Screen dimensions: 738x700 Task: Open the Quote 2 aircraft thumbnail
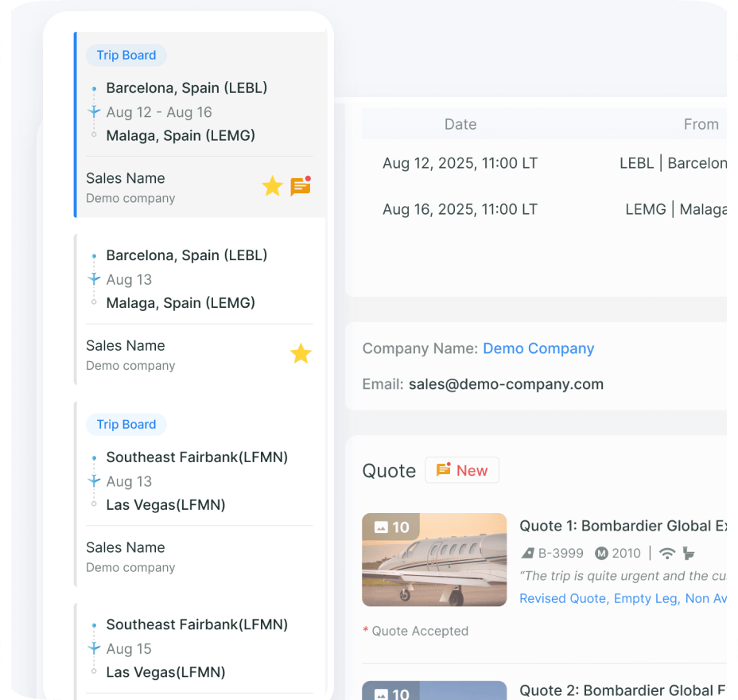coord(434,690)
